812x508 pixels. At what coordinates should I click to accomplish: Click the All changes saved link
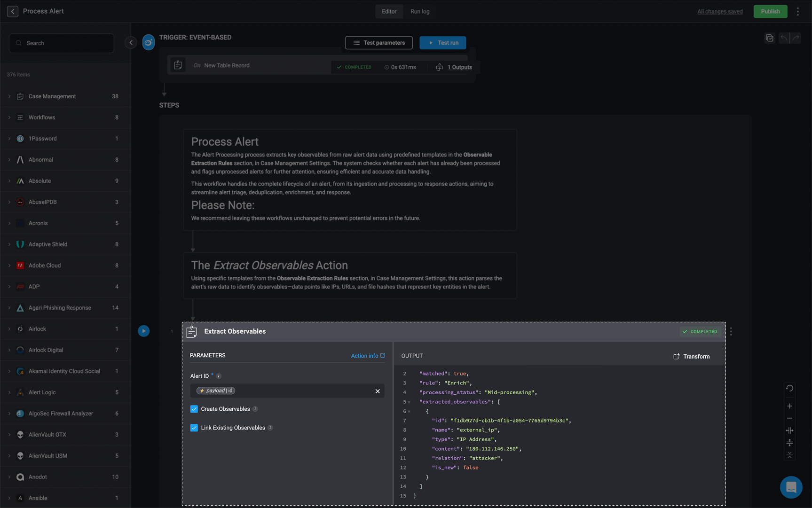(720, 11)
